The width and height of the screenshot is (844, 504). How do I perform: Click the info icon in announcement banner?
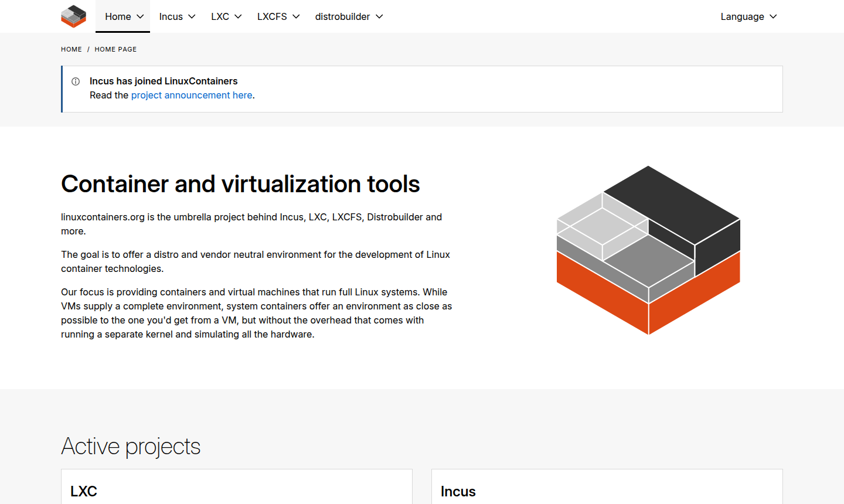(76, 81)
